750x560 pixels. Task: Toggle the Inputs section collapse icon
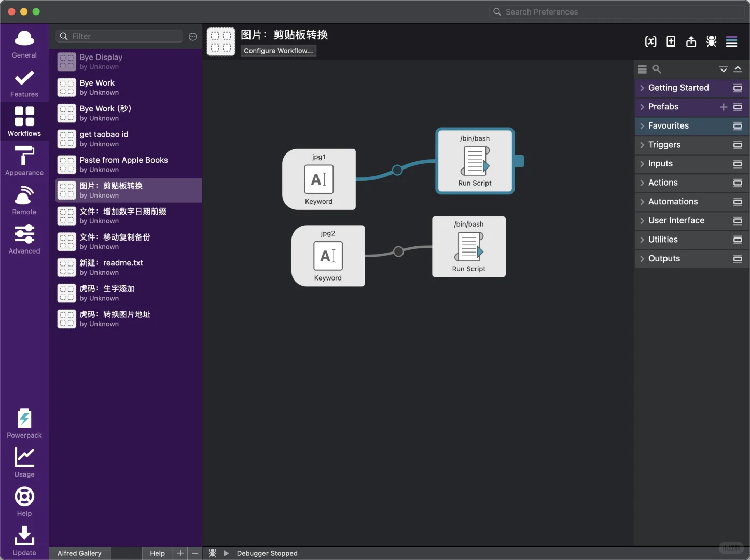coord(738,164)
